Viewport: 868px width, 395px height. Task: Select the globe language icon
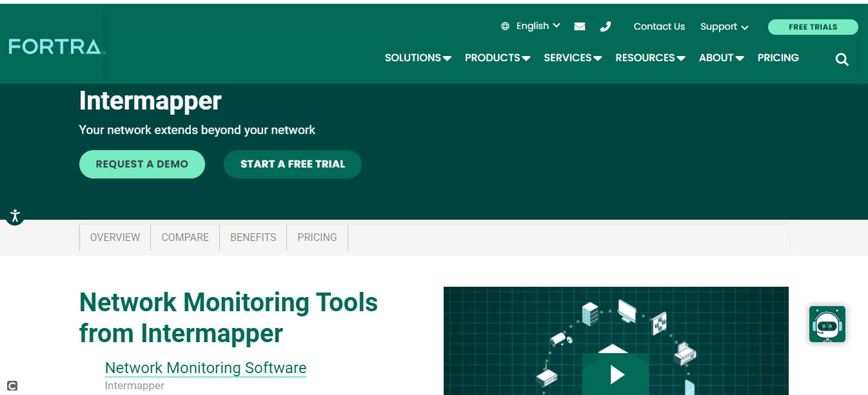point(505,26)
